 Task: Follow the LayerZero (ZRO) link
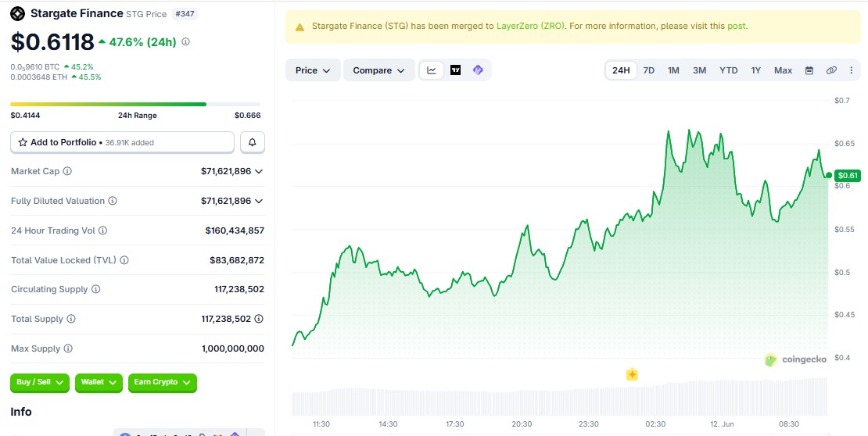[x=530, y=26]
